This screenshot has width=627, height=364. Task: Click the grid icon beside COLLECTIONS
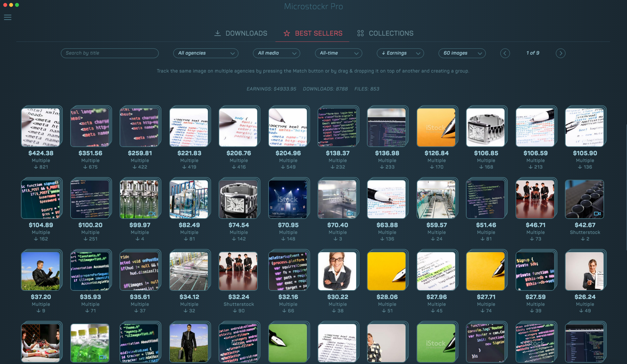pyautogui.click(x=360, y=33)
